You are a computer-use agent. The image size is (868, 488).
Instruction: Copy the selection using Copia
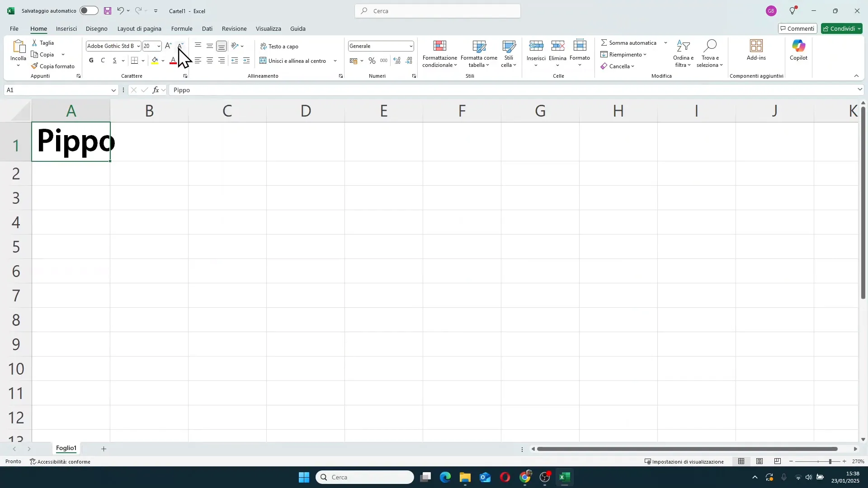tap(43, 55)
